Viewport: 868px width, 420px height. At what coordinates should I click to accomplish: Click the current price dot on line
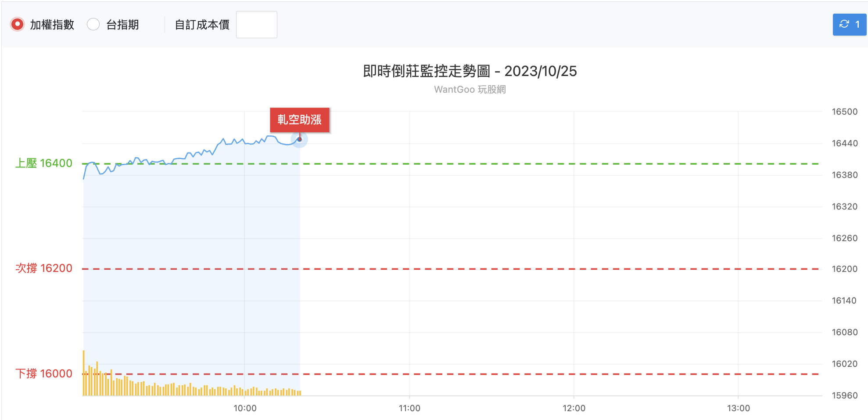tap(299, 139)
